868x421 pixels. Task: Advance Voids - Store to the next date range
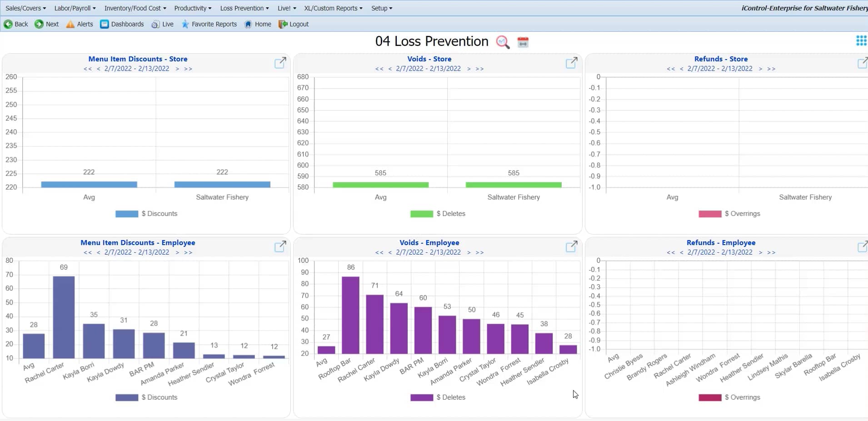coord(469,69)
